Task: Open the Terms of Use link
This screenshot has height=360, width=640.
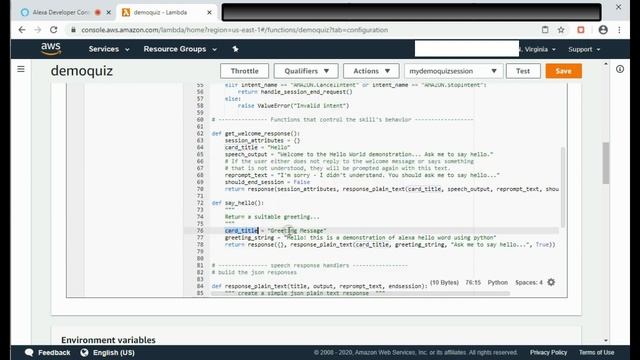Action: tap(596, 352)
